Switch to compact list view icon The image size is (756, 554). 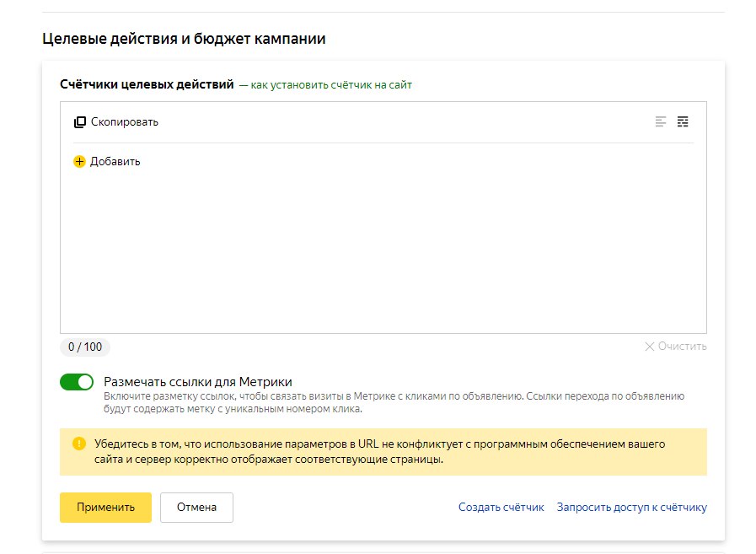[x=661, y=121]
